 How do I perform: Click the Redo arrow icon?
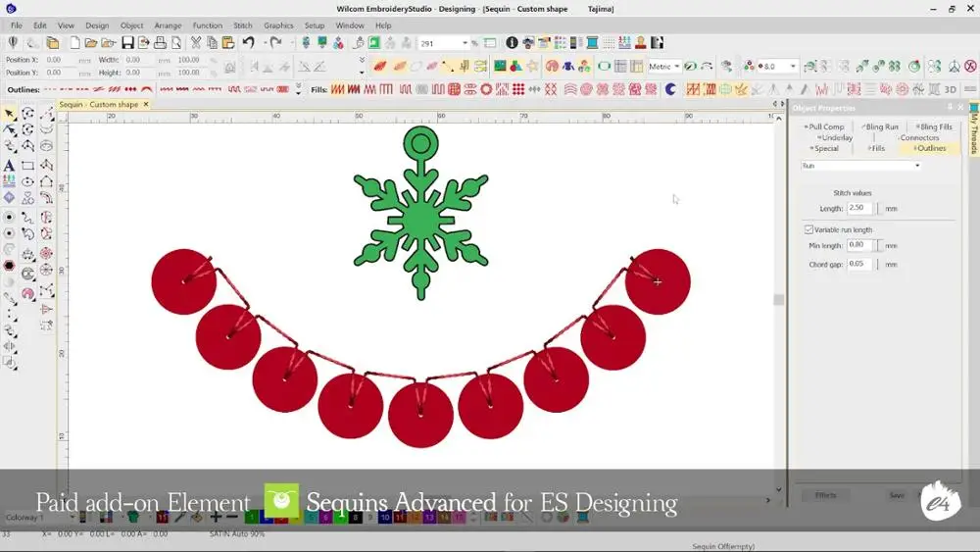click(x=275, y=42)
